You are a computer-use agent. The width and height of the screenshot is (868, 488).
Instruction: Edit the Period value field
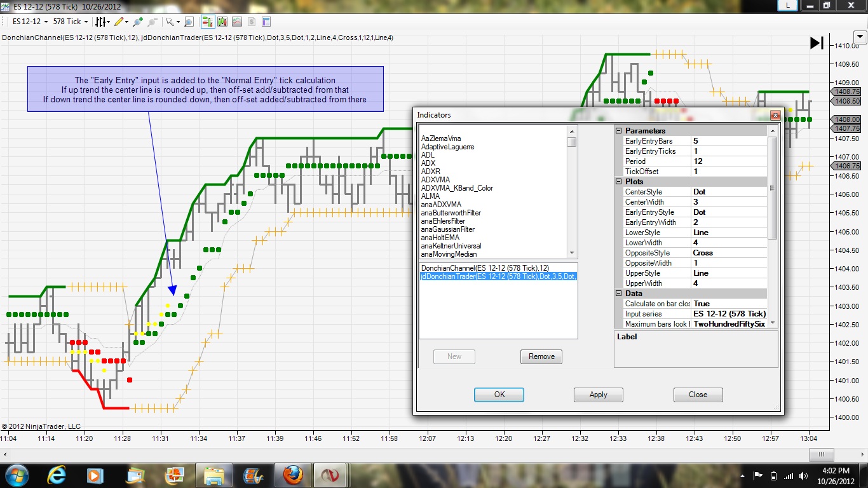coord(729,161)
